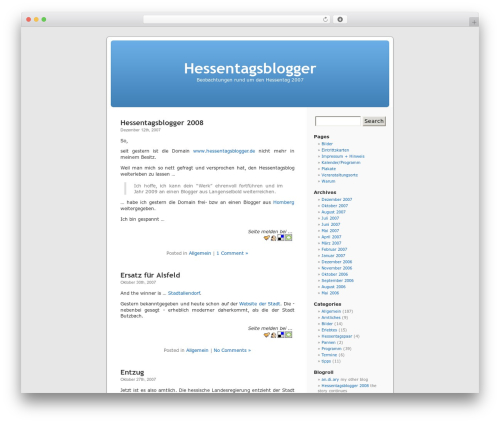Open the Pannen category
Image resolution: width=500 pixels, height=423 pixels.
point(328,342)
